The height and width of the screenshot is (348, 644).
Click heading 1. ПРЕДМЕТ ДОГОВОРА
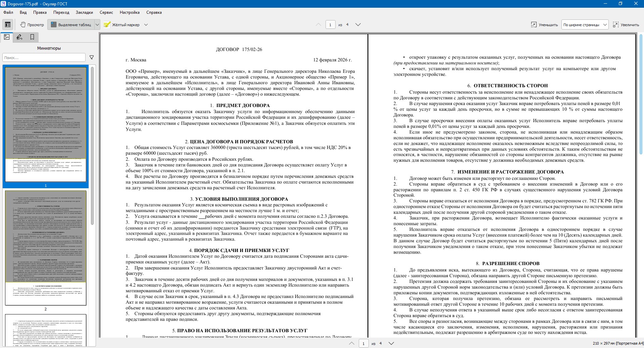pyautogui.click(x=240, y=105)
